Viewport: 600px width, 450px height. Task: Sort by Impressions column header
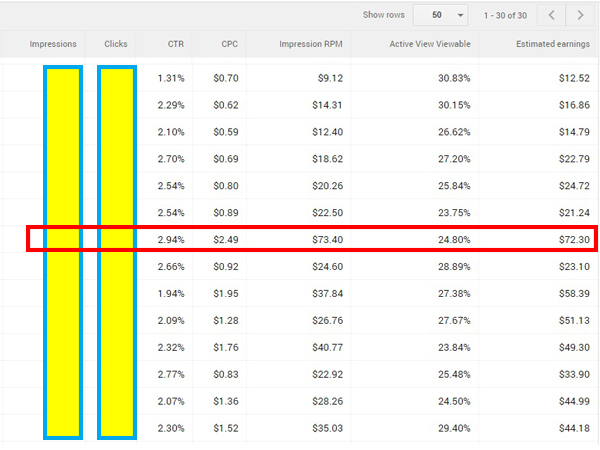click(x=53, y=44)
